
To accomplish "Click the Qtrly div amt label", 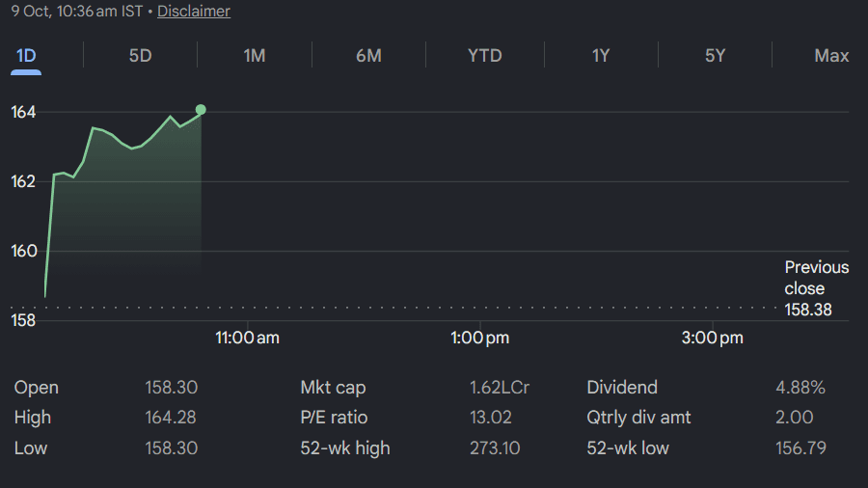I will coord(638,418).
